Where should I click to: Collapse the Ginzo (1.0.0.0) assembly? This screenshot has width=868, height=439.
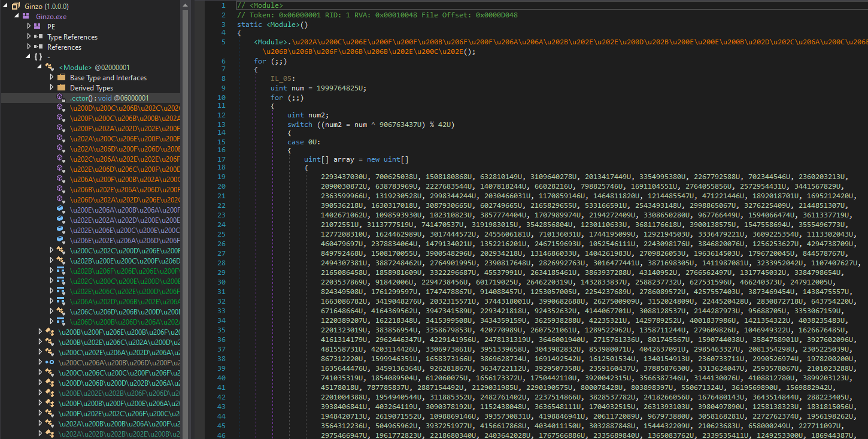tap(5, 6)
